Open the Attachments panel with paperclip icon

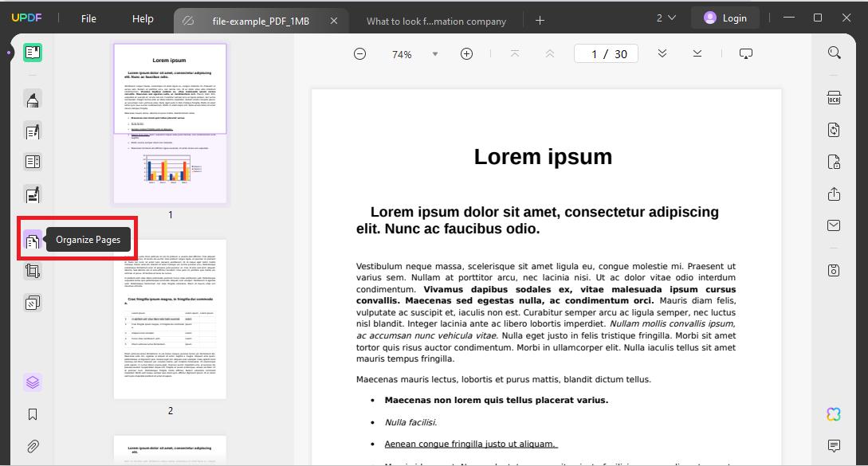click(x=33, y=444)
